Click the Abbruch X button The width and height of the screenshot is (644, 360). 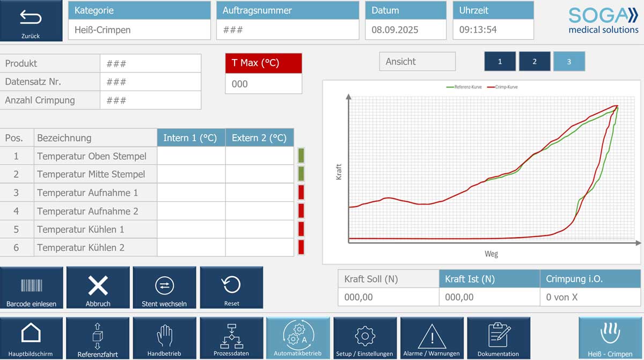tap(98, 288)
